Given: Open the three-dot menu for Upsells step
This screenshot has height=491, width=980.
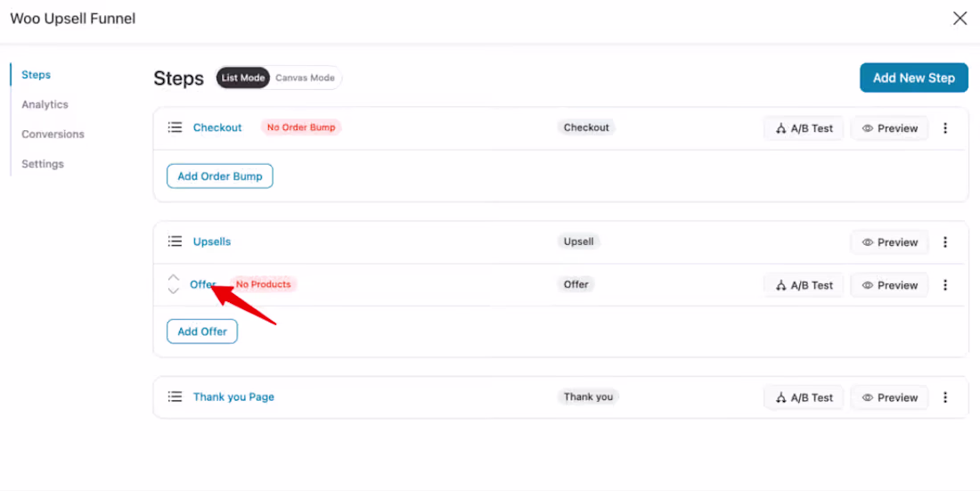Looking at the screenshot, I should [x=945, y=242].
